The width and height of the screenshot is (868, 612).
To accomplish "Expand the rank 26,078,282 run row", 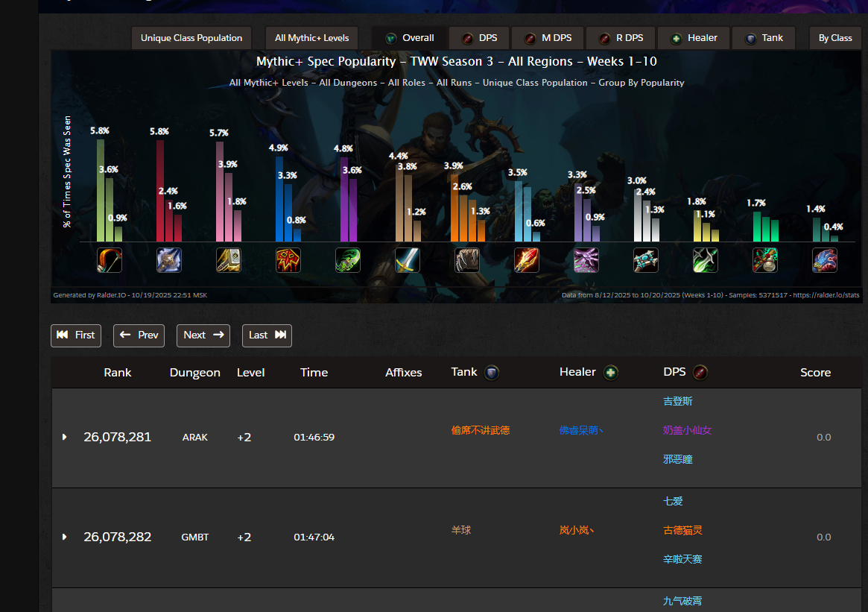I will 64,537.
